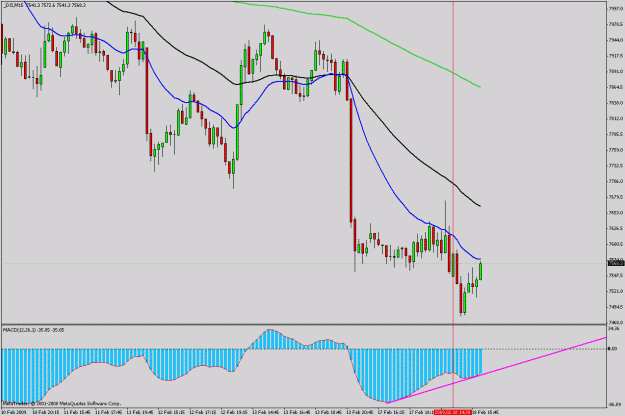Click the 7864.5 price axis label
The width and height of the screenshot is (625, 416).
(x=616, y=87)
